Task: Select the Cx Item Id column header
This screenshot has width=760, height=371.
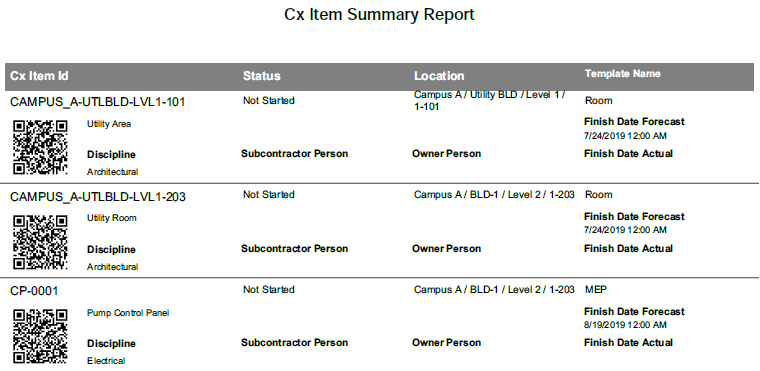Action: point(39,76)
